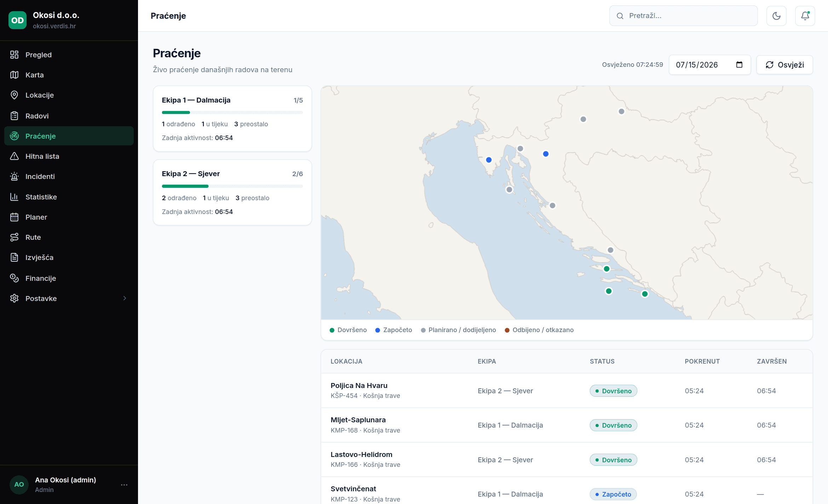Click the Rute route icon
This screenshot has width=828, height=504.
14,237
